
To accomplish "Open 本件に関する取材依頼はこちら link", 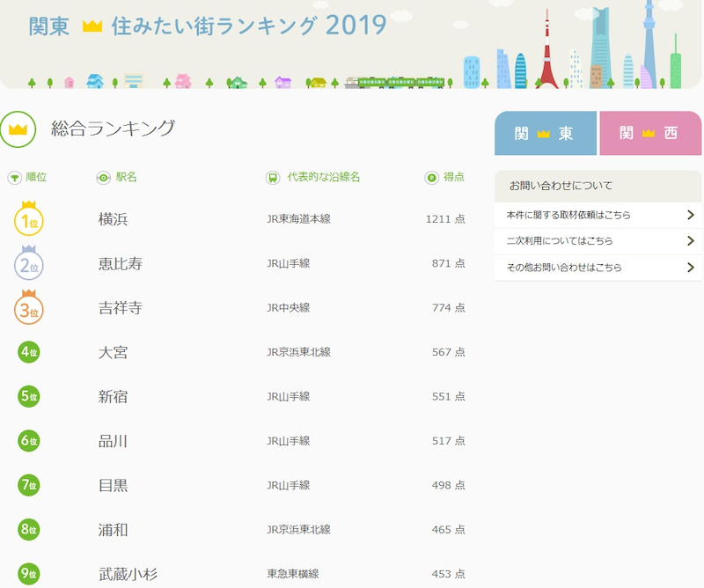I will [568, 215].
